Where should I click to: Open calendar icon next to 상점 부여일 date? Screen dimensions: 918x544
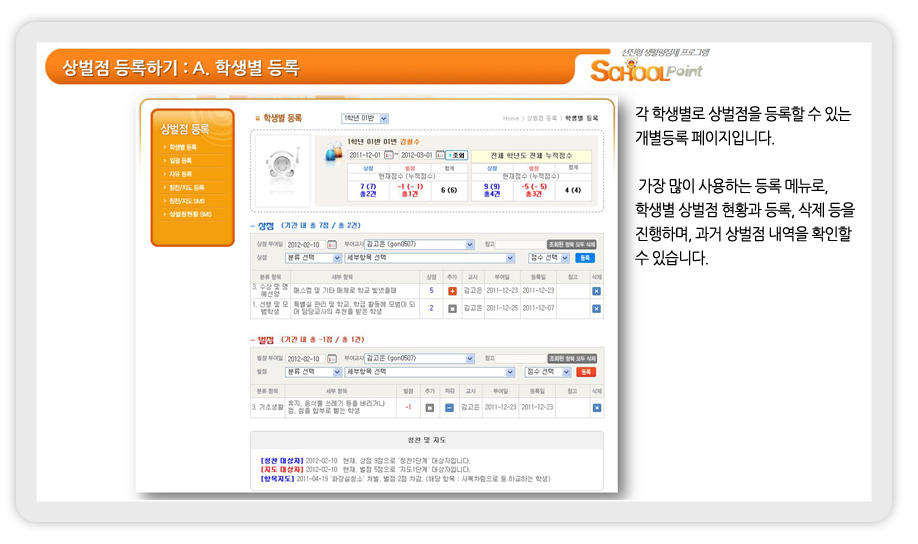pyautogui.click(x=333, y=244)
